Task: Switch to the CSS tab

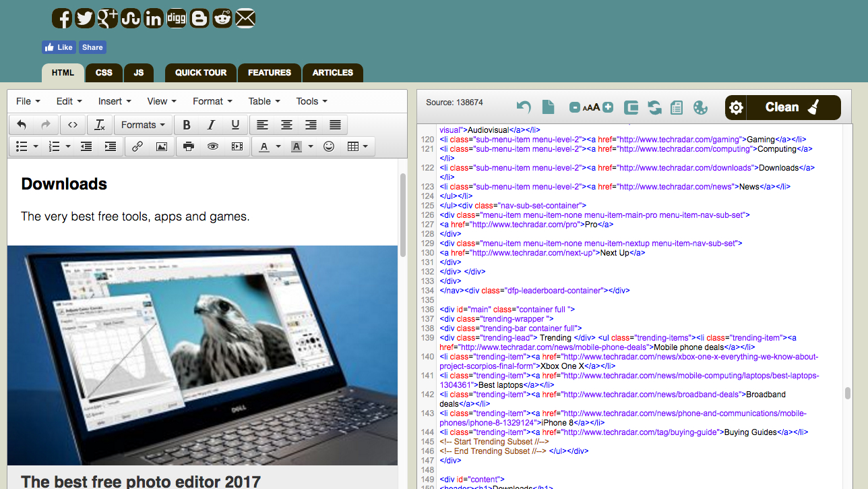Action: [x=104, y=73]
